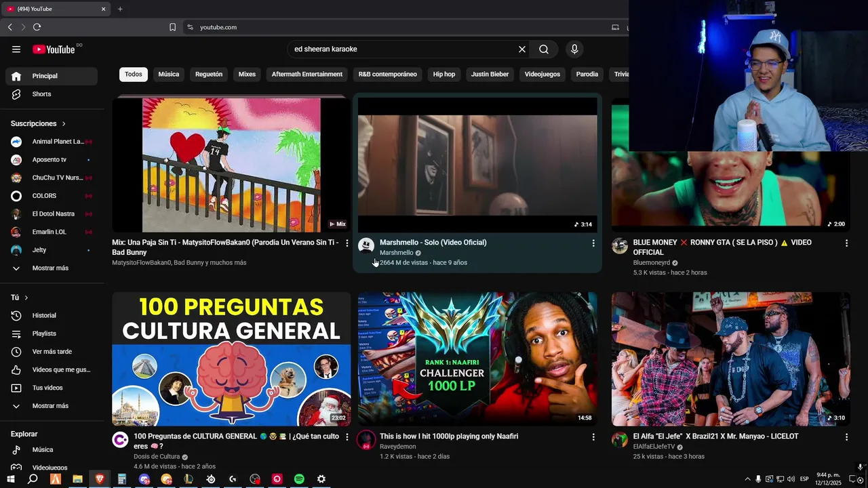This screenshot has height=488, width=868.
Task: Click the YouTube logo
Action: [54, 49]
